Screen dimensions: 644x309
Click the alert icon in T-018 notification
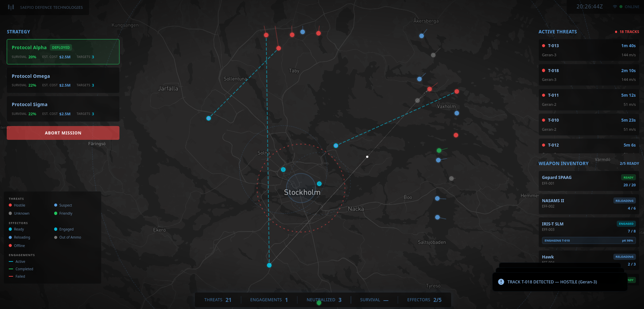500,282
